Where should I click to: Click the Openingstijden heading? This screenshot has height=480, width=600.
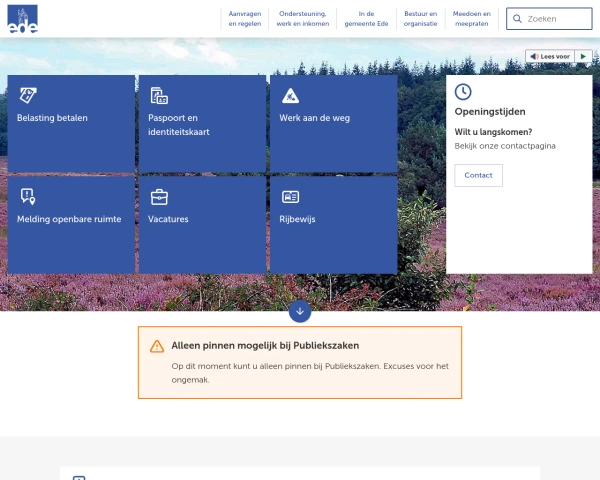[x=490, y=112]
